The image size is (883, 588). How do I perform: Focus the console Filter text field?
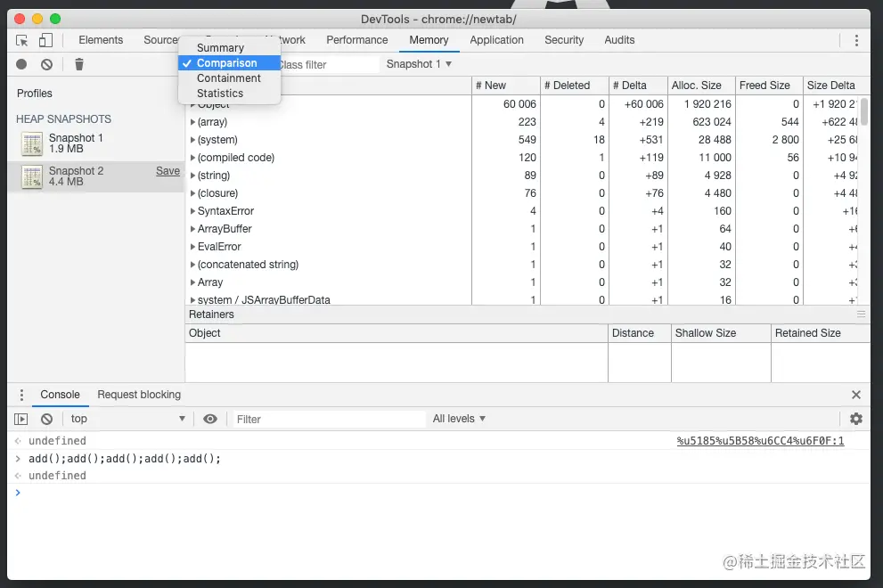point(329,419)
